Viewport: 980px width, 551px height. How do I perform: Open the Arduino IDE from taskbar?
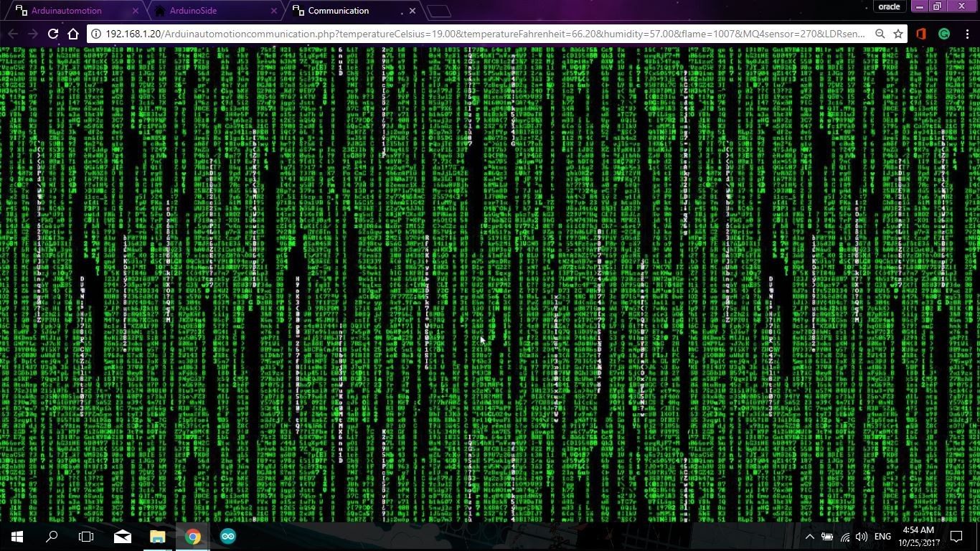[x=228, y=537]
